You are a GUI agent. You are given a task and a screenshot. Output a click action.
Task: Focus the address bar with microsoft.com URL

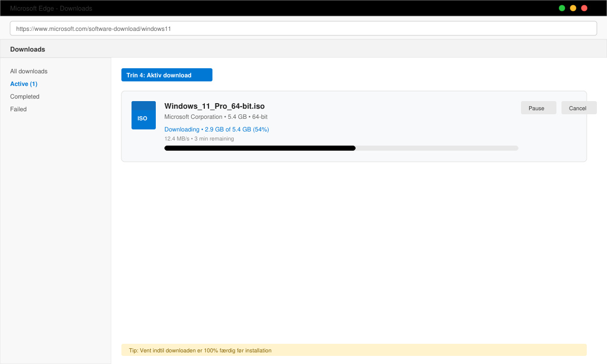coord(303,29)
